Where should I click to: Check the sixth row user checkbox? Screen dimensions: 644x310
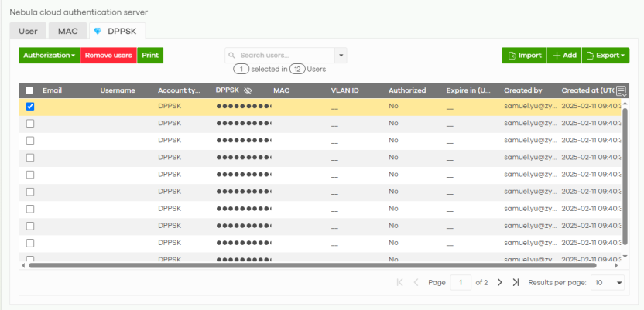point(30,192)
